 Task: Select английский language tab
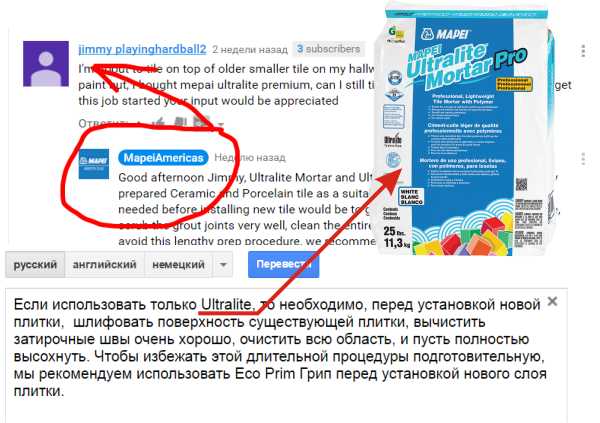(104, 265)
